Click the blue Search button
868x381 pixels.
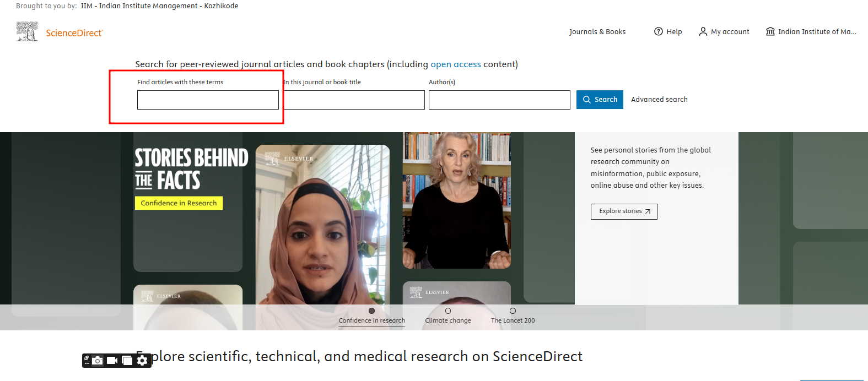pos(600,100)
